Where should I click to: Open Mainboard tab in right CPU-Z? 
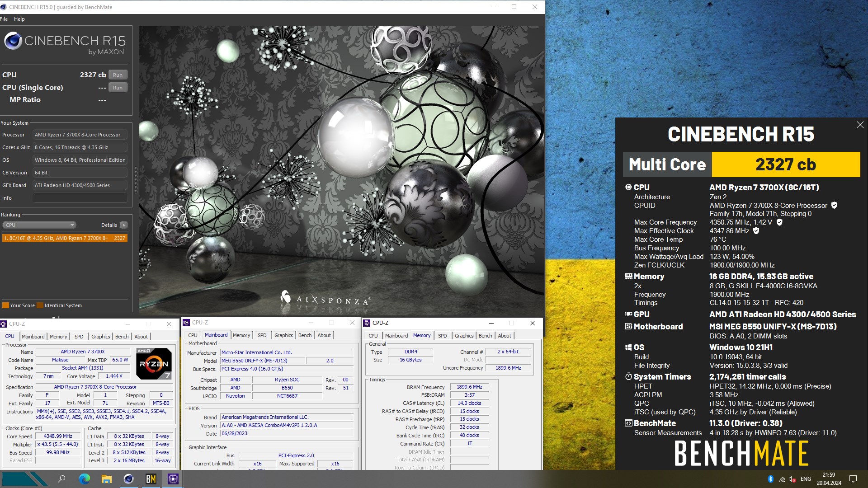pos(396,336)
